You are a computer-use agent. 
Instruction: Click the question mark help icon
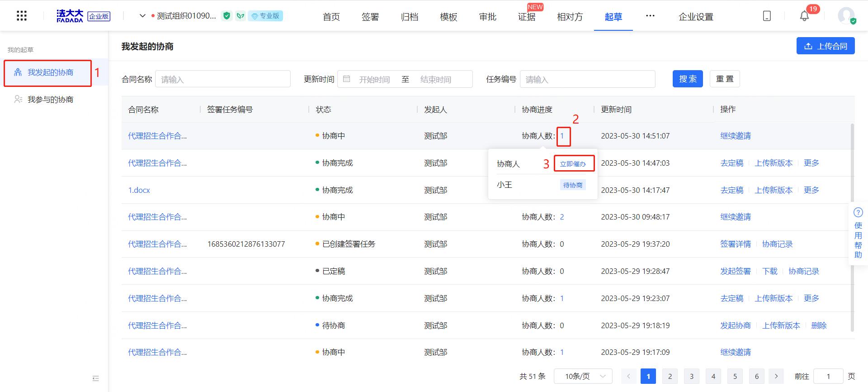(x=858, y=212)
